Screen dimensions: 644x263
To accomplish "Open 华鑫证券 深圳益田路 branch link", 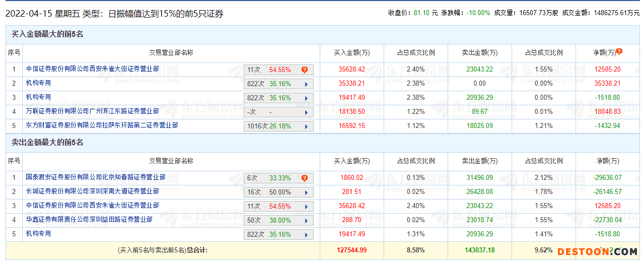I will click(x=89, y=220).
